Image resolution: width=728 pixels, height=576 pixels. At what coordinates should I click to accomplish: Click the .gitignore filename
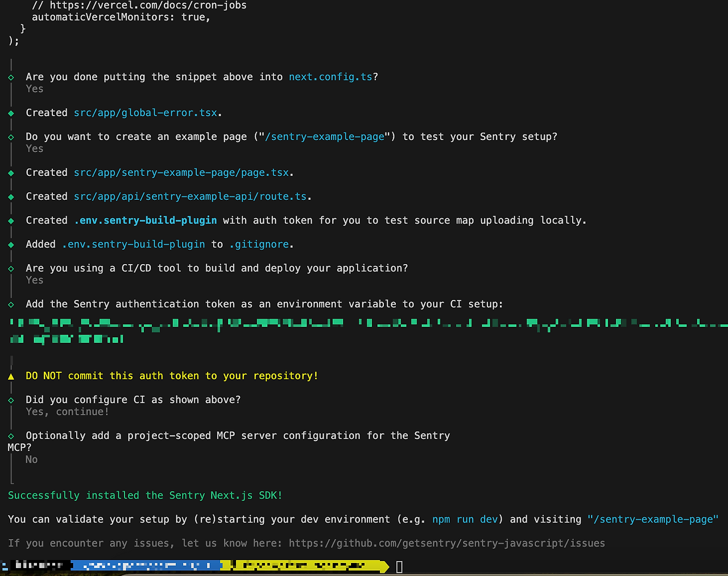[x=259, y=244]
